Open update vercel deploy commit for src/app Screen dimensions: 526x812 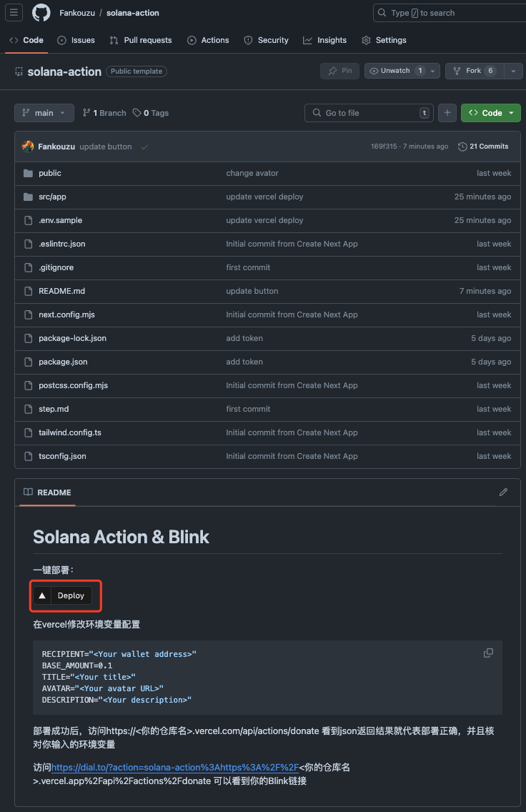tap(264, 197)
